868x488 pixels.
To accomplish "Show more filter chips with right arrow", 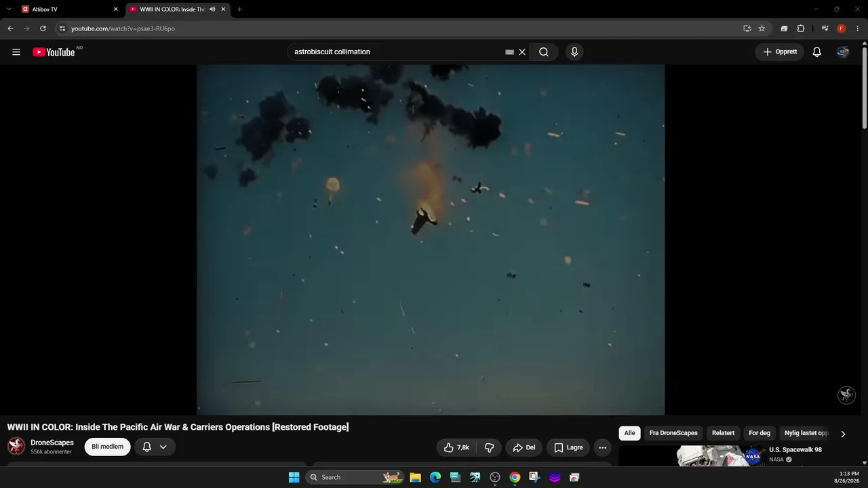I will (843, 434).
